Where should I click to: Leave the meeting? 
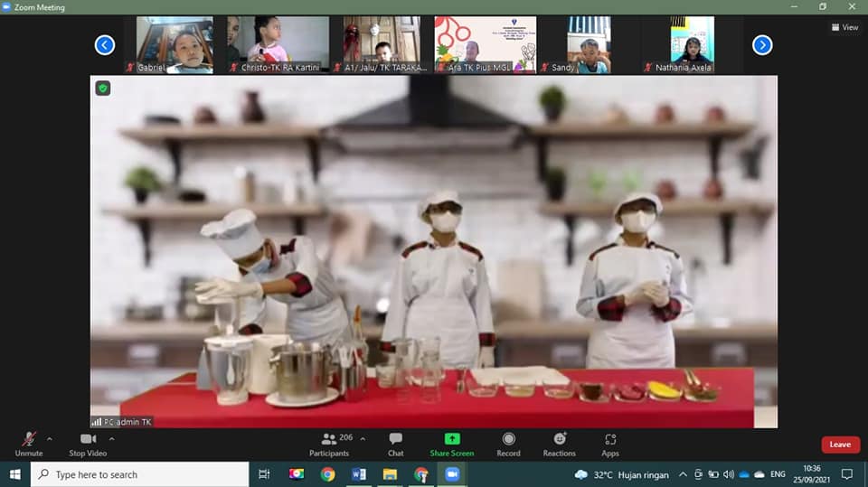click(x=840, y=445)
